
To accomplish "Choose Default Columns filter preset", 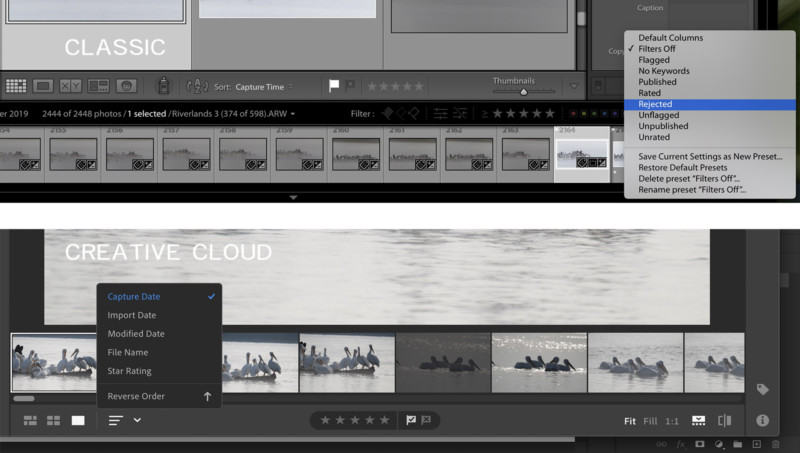I will 670,38.
